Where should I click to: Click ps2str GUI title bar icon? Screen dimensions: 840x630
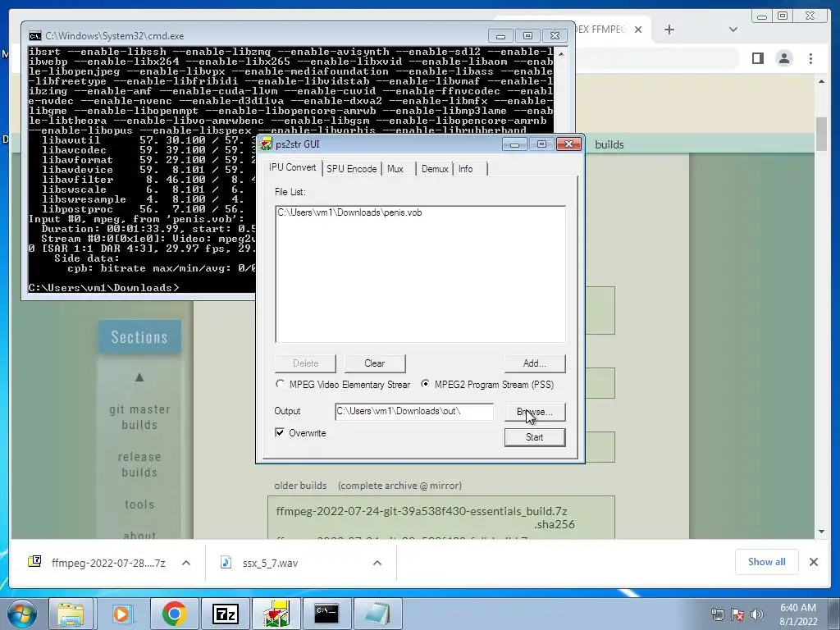pos(267,144)
